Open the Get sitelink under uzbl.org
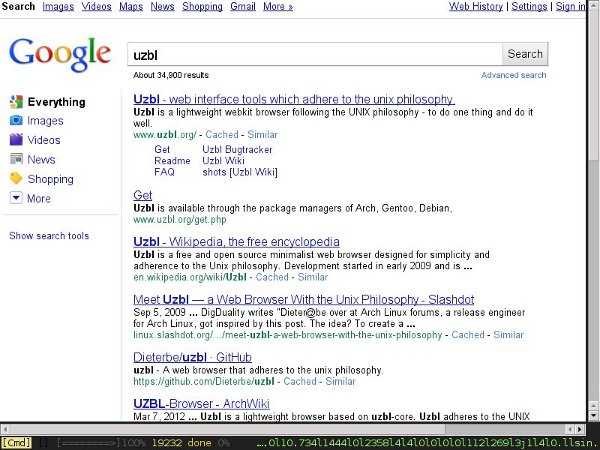The width and height of the screenshot is (600, 450). 162,149
